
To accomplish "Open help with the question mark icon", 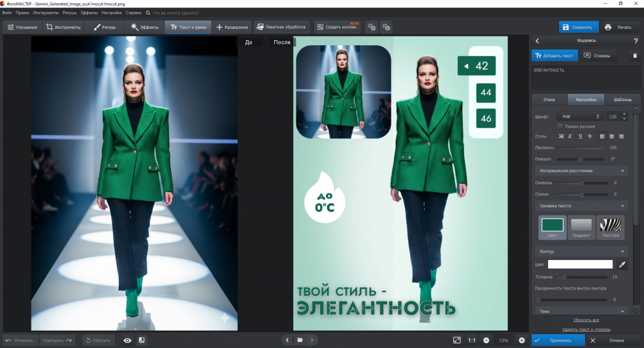I will coord(636,41).
